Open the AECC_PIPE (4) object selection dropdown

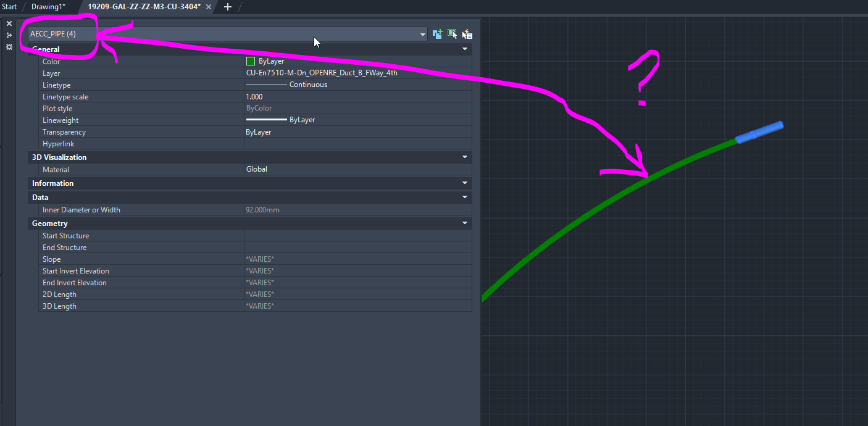pyautogui.click(x=422, y=34)
